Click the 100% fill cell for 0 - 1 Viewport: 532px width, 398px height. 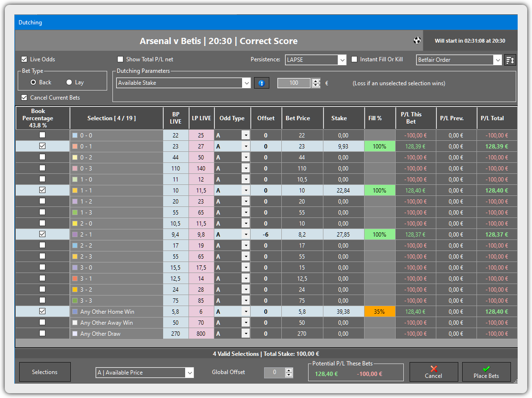[380, 147]
